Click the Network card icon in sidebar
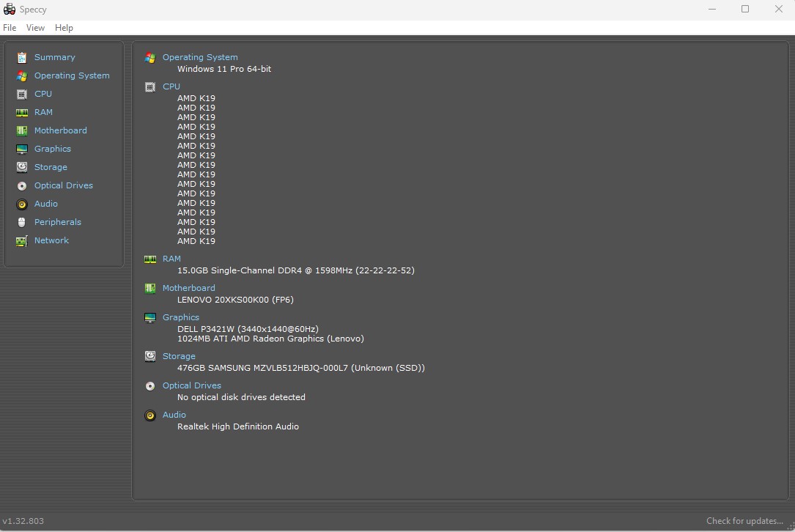Image resolution: width=795 pixels, height=532 pixels. click(22, 241)
